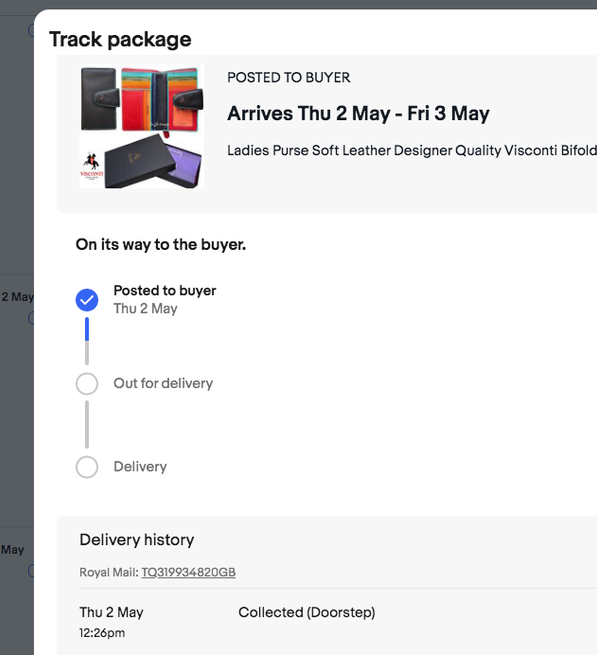
Task: Click the Arrives Thu 2 May - Fri 3 May heading
Action: (x=358, y=113)
